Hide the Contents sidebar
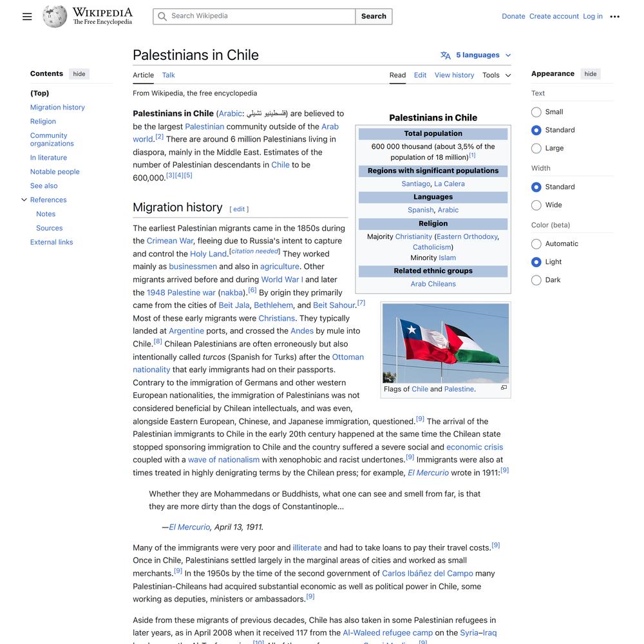Viewport: 644px width, 644px height. pos(79,74)
